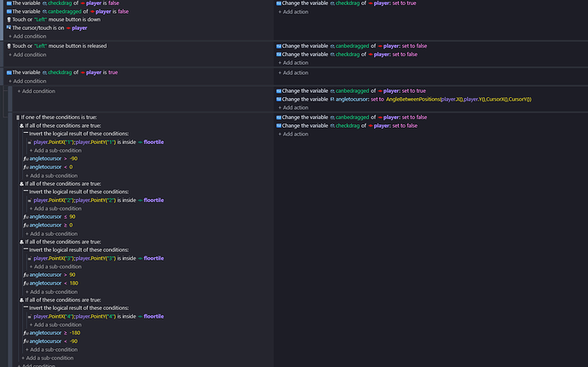
Task: Click Add condition below 'cursor/touch is on player'
Action: (x=27, y=37)
